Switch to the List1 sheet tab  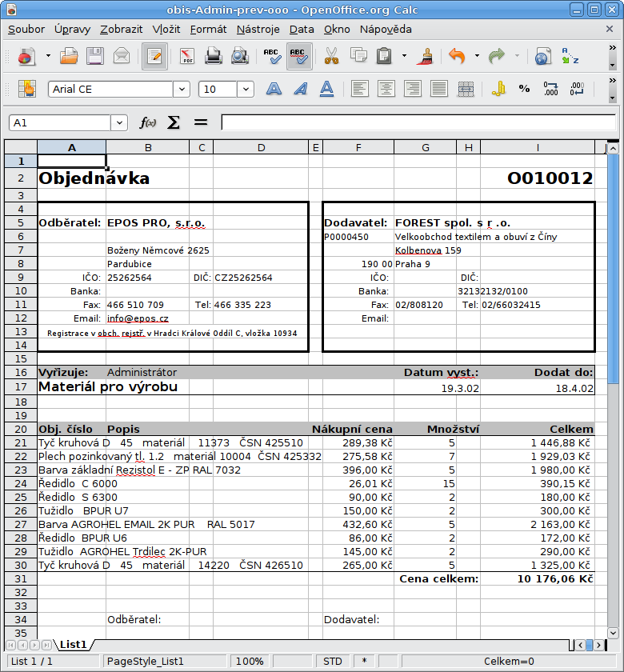click(73, 644)
